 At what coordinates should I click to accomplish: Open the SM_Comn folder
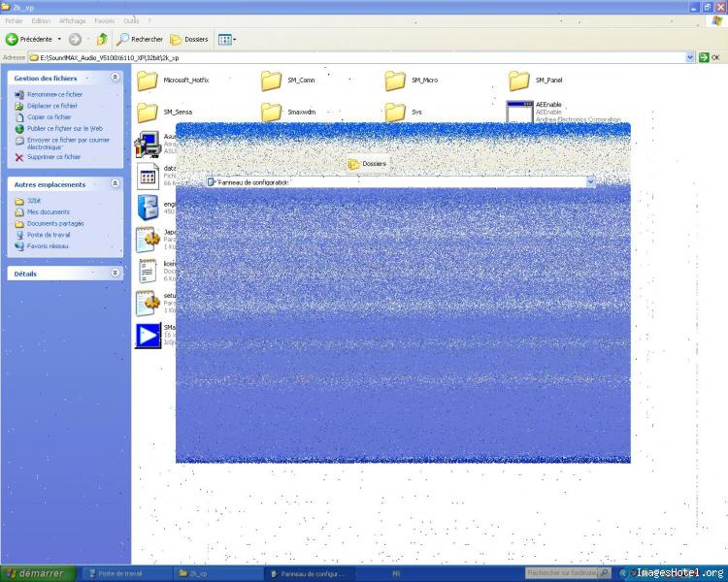pos(272,81)
